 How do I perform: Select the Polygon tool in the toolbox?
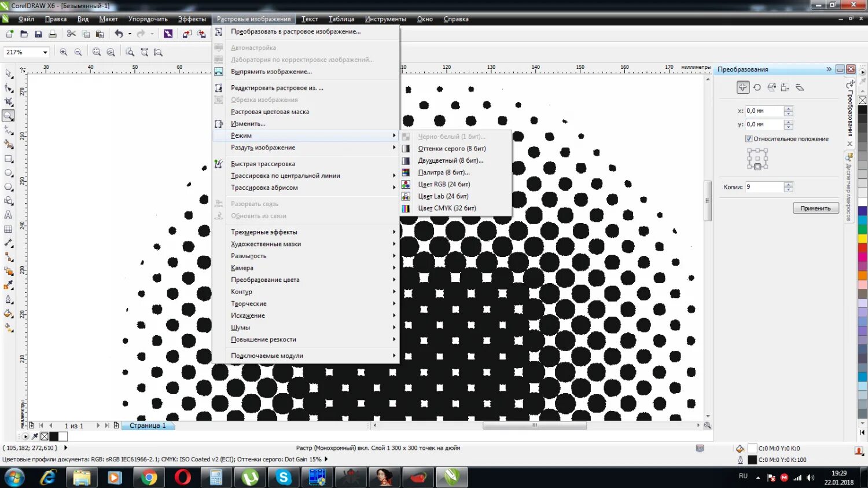pyautogui.click(x=8, y=186)
